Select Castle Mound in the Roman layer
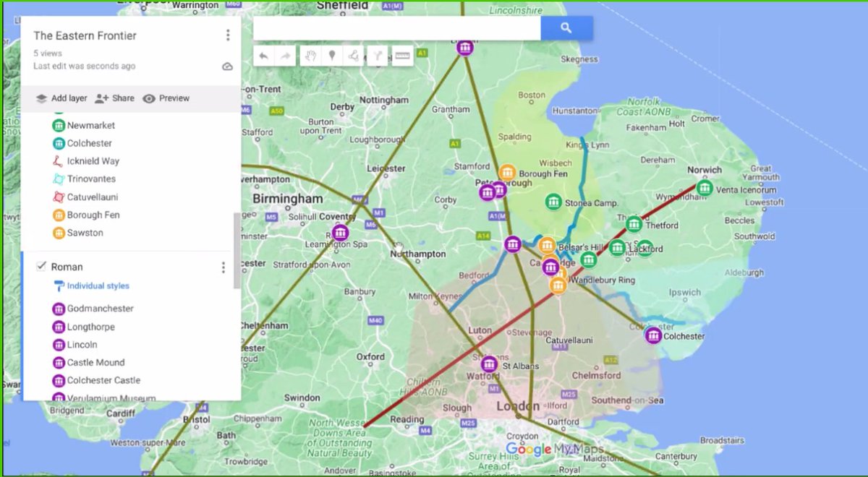 coord(95,362)
